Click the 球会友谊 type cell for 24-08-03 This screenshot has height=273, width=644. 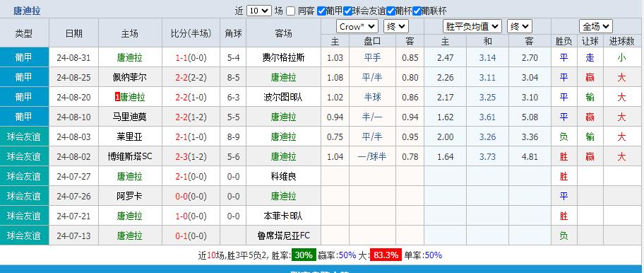click(x=24, y=136)
